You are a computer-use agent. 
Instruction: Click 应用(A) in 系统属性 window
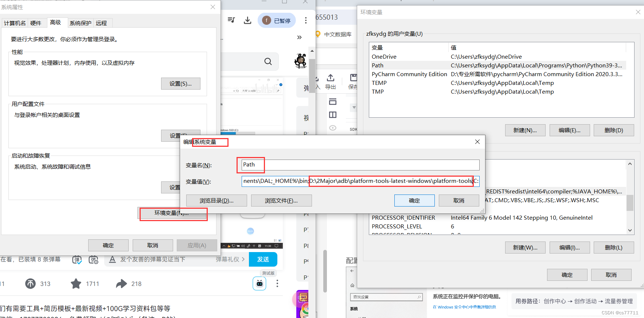click(x=197, y=246)
